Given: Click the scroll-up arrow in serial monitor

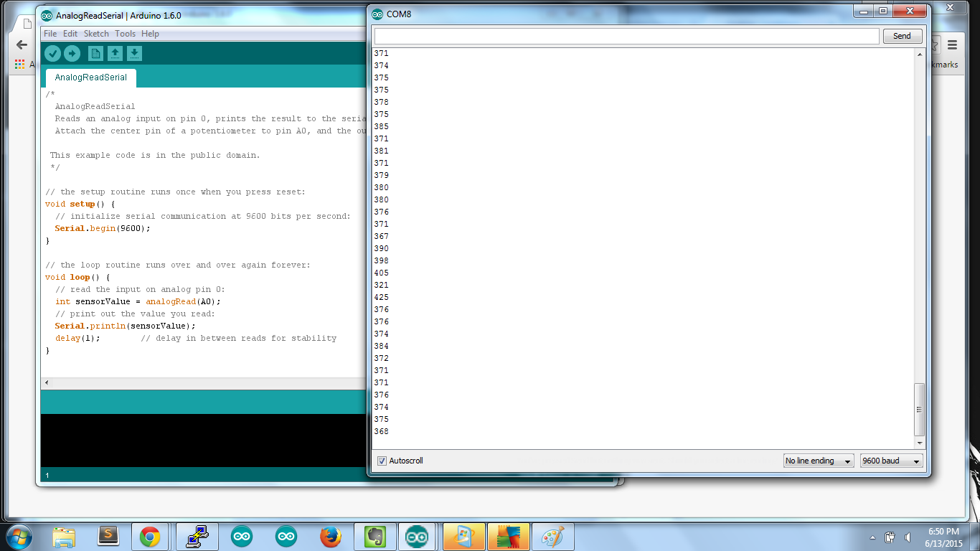Looking at the screenshot, I should [x=920, y=55].
